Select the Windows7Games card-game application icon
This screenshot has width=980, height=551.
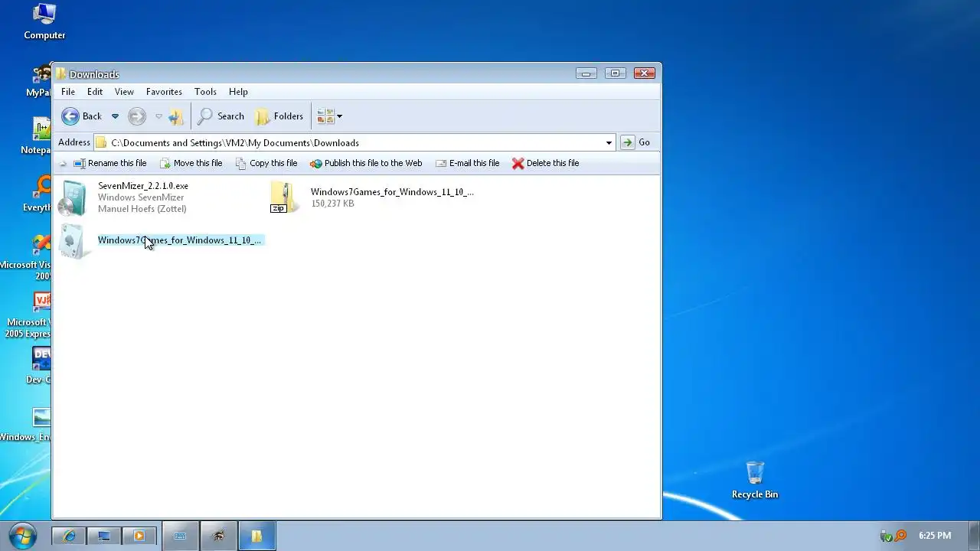click(74, 242)
